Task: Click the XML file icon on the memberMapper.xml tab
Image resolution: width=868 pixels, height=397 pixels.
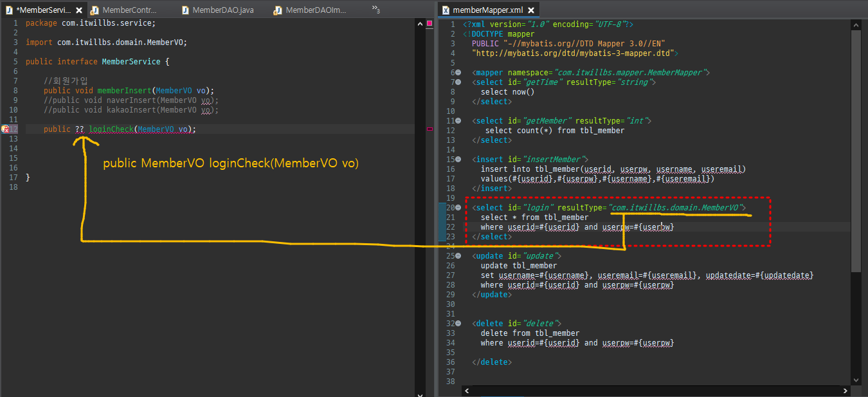Action: click(446, 10)
